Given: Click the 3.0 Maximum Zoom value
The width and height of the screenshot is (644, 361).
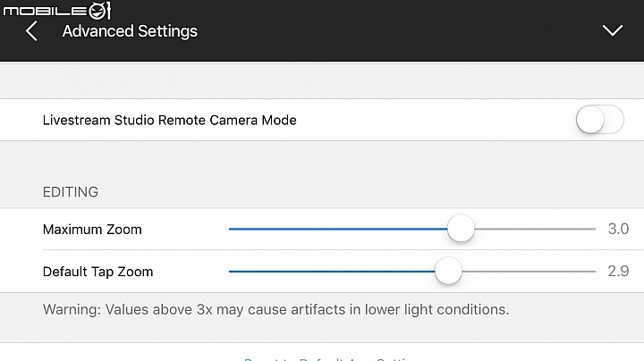Looking at the screenshot, I should tap(618, 229).
